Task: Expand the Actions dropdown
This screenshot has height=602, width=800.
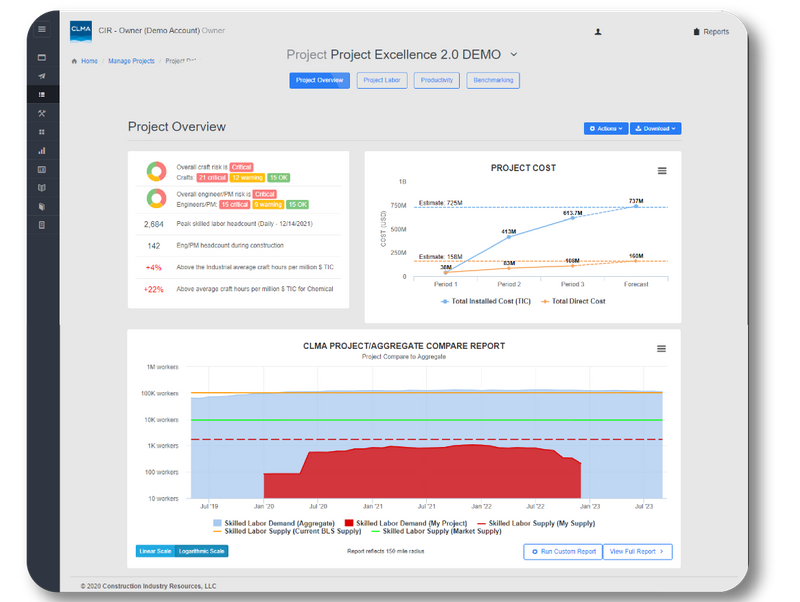Action: tap(606, 128)
